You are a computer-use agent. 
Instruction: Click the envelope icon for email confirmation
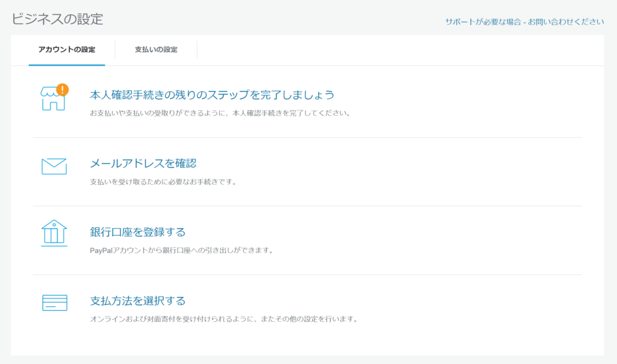coord(54,166)
